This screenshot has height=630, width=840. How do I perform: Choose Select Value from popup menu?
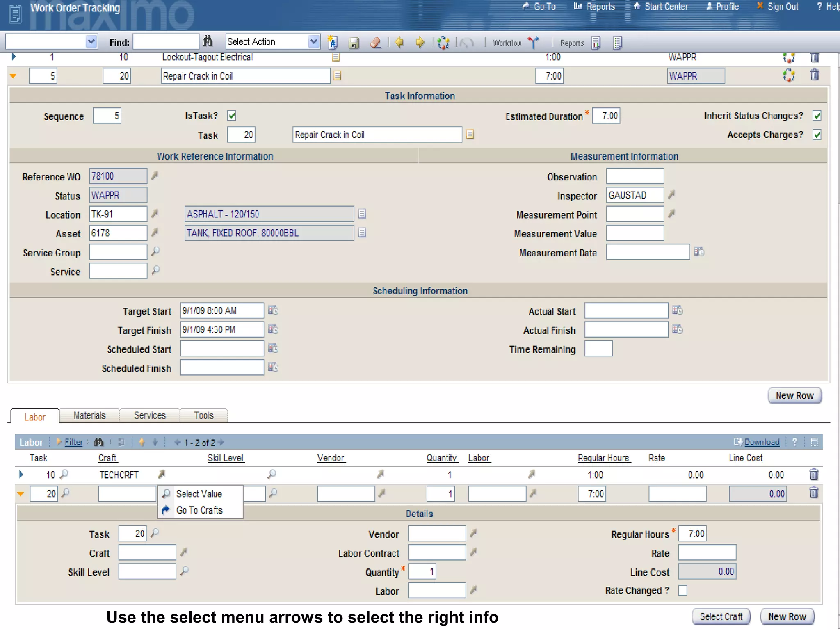pos(199,494)
